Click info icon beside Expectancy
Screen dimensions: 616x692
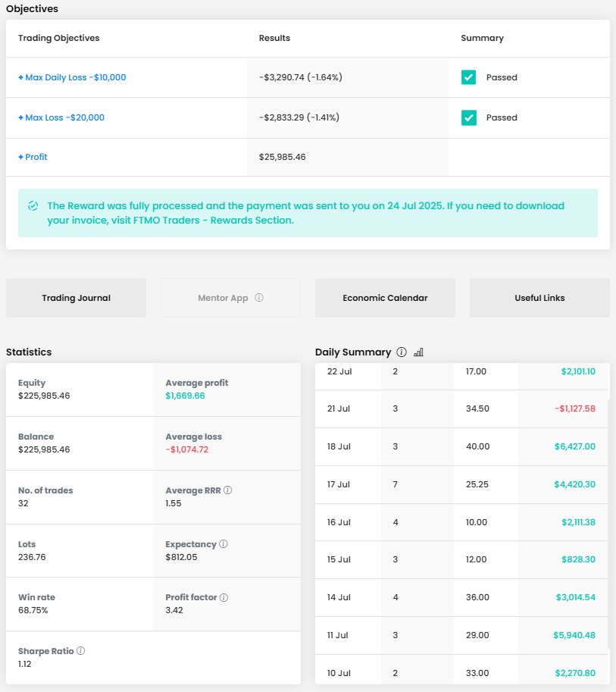click(x=224, y=544)
